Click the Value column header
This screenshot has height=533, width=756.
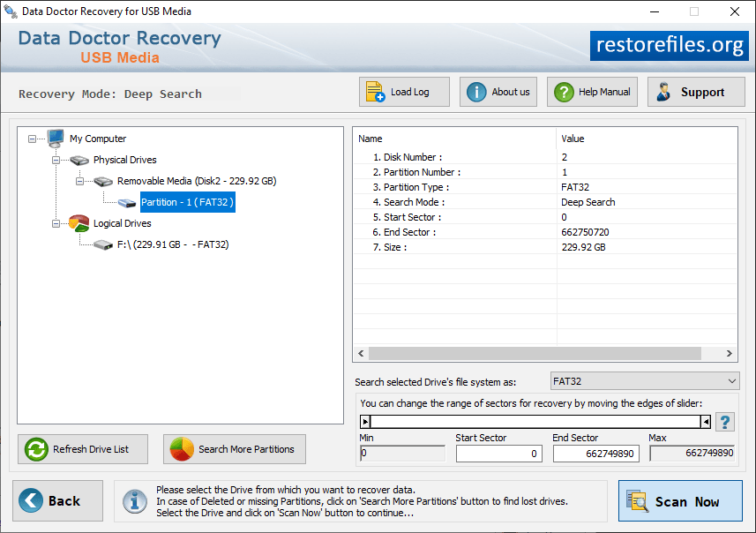point(647,139)
